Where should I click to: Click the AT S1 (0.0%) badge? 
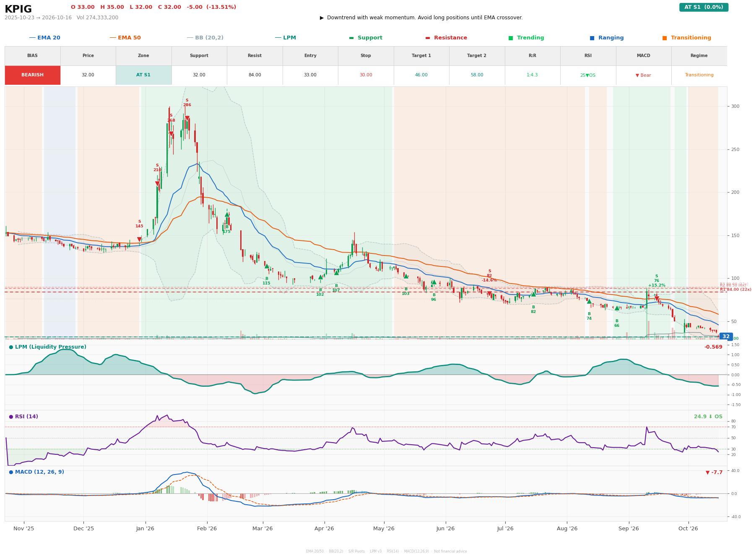(703, 7)
